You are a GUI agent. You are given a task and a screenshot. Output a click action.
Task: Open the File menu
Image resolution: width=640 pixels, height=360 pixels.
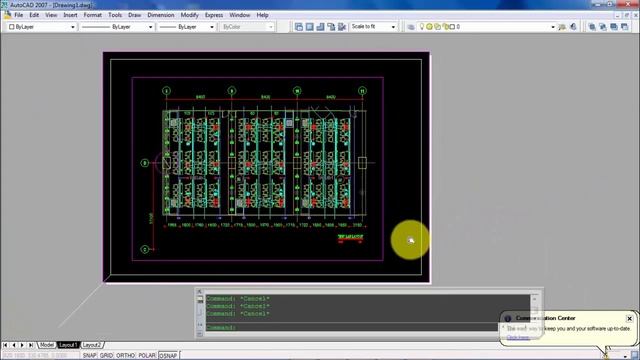tap(18, 15)
